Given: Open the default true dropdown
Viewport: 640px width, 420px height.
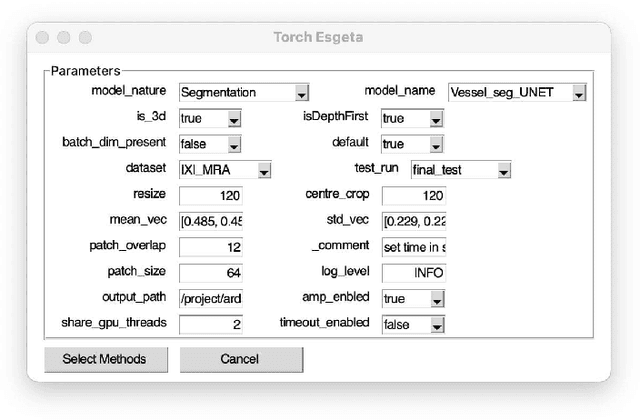Looking at the screenshot, I should click(x=412, y=145).
